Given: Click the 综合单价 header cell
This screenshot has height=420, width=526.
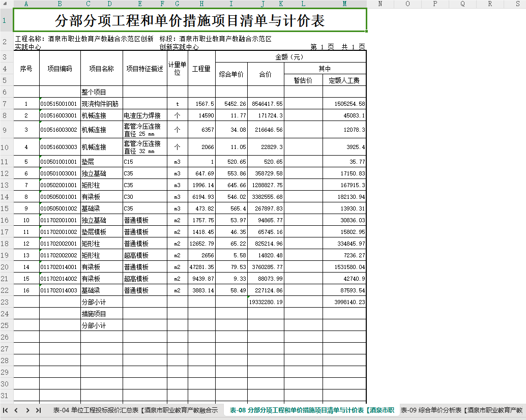Looking at the screenshot, I should [231, 74].
